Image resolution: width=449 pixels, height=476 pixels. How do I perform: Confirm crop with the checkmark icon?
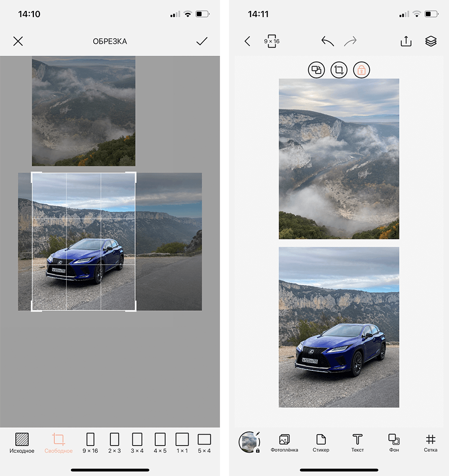202,41
